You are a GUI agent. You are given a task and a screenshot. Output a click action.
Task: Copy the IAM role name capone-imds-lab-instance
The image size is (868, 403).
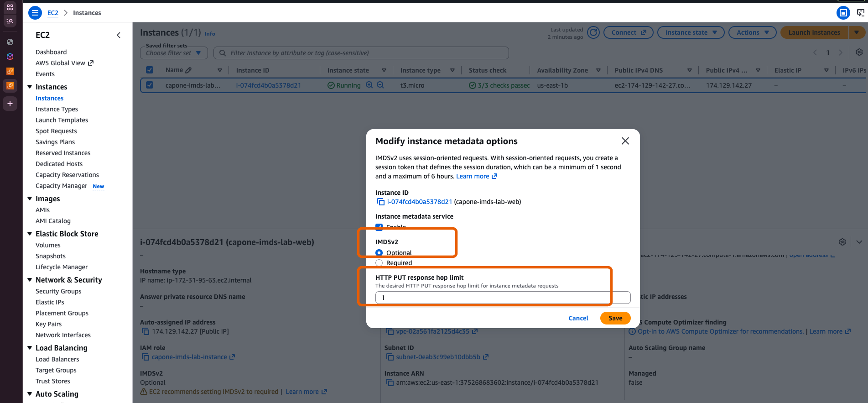coord(145,357)
